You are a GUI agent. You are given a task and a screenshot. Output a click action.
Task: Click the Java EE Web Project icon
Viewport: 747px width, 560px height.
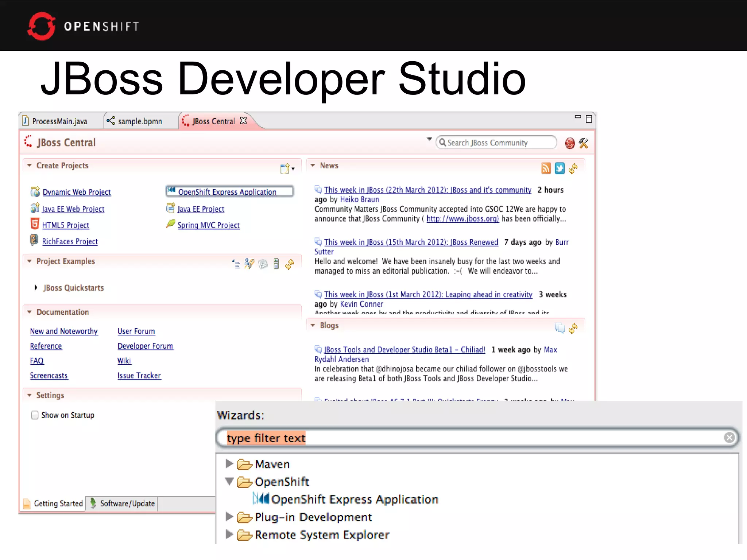tap(35, 208)
